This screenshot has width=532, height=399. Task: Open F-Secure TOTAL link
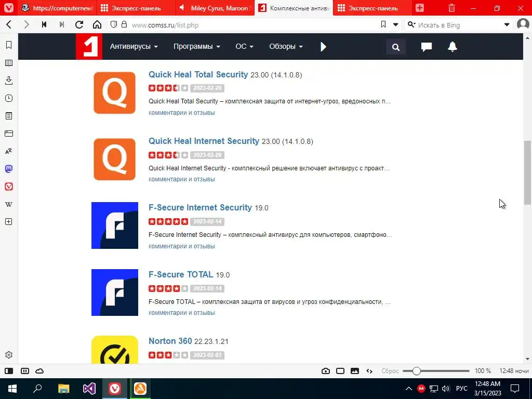181,274
